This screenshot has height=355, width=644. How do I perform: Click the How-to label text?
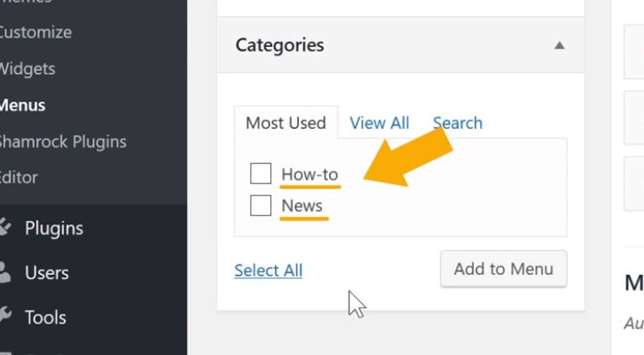[x=310, y=174]
